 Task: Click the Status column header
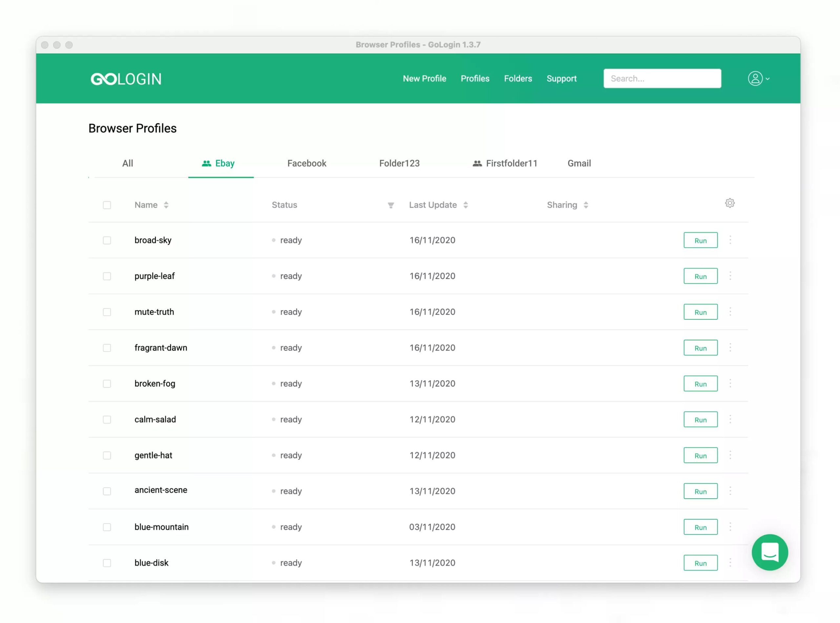[284, 205]
